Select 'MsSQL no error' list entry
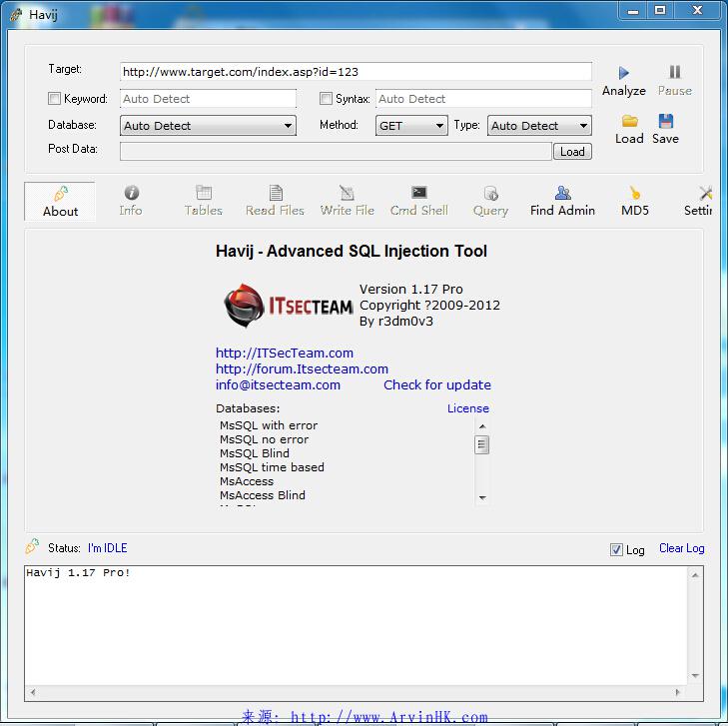728x726 pixels. point(265,439)
